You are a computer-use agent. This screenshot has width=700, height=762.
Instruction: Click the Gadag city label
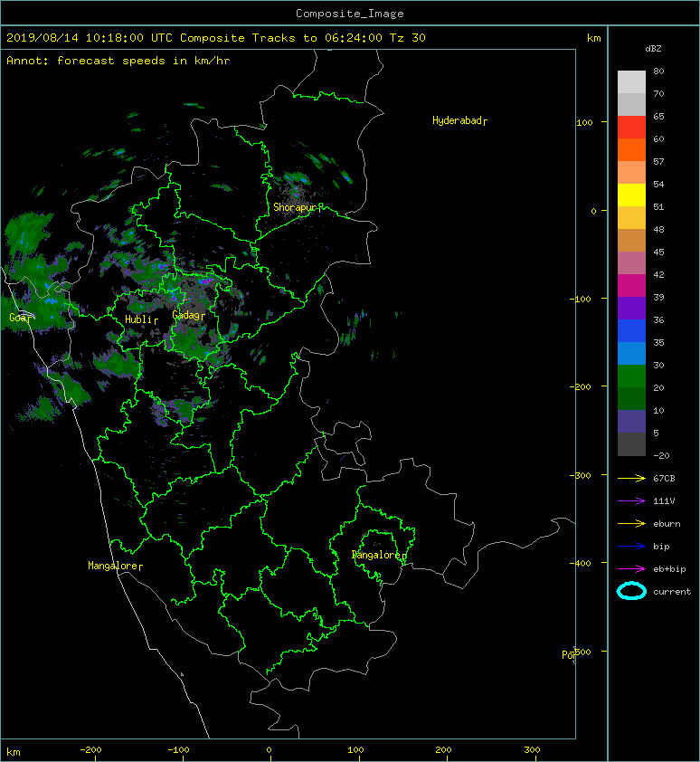186,316
